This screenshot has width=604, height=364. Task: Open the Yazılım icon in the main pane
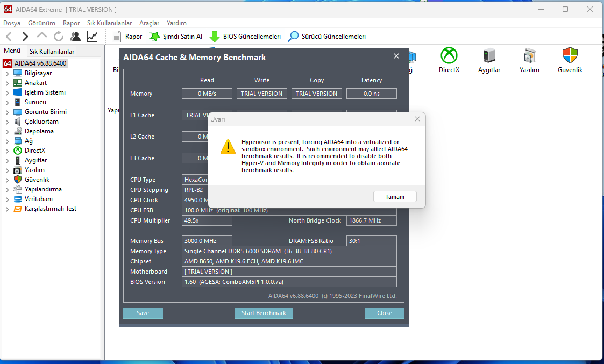tap(529, 55)
